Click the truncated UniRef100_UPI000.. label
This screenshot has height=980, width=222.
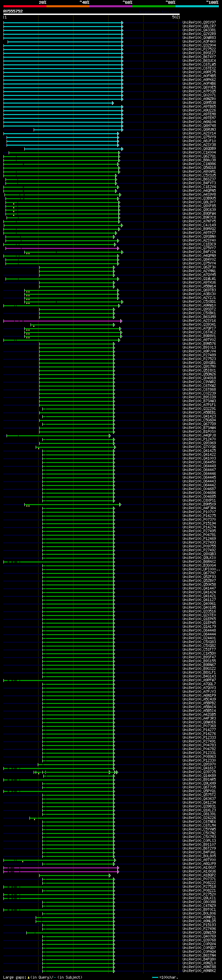201,569
